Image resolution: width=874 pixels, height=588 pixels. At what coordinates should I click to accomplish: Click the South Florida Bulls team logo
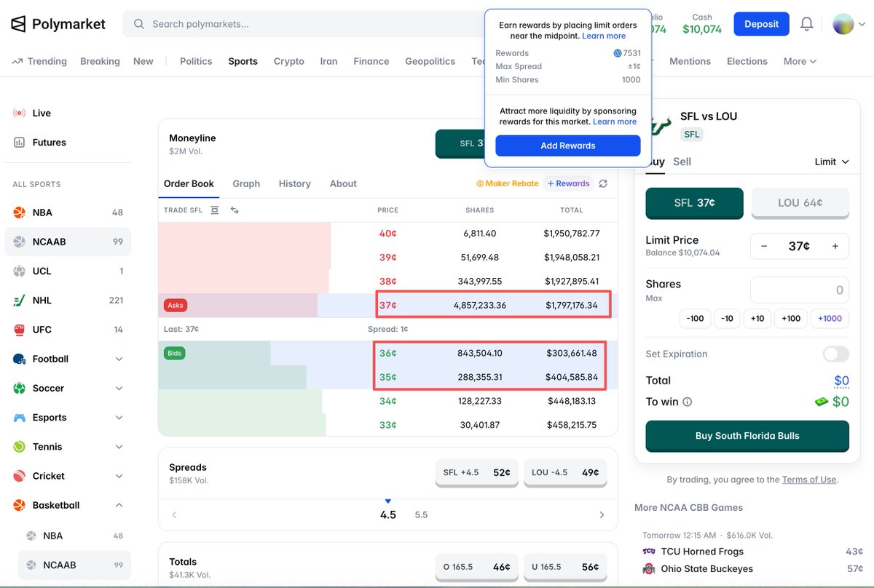pos(659,124)
